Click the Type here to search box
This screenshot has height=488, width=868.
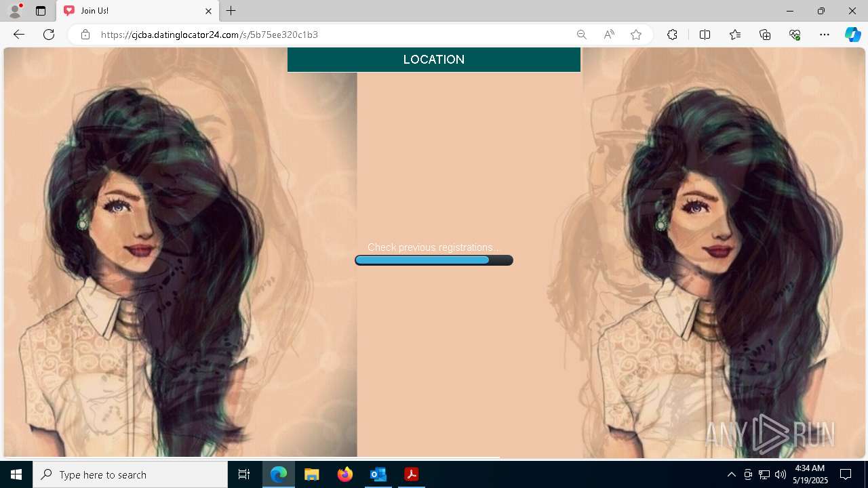130,474
